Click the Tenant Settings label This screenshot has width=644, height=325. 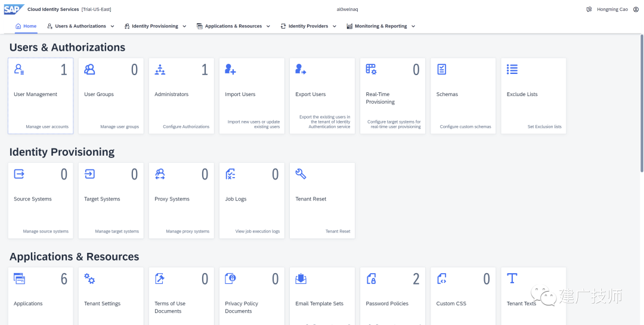click(x=103, y=304)
